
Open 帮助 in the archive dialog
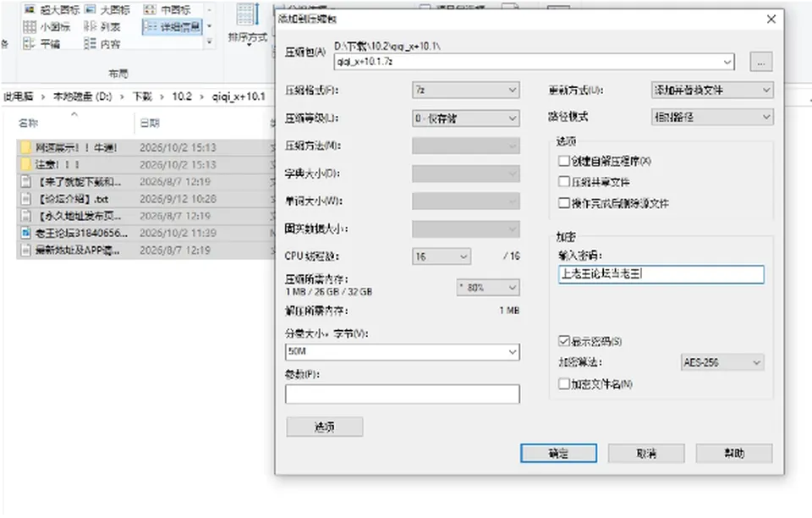click(734, 454)
